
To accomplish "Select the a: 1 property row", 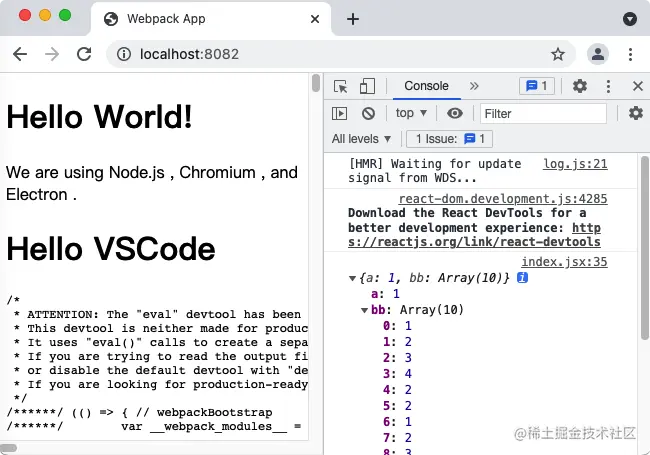I will tap(385, 294).
